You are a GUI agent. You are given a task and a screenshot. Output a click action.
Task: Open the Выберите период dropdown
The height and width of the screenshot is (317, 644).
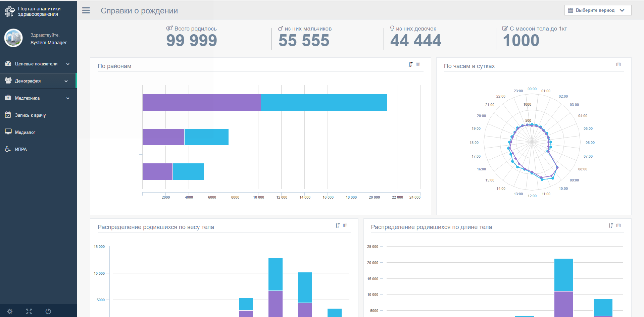tap(598, 10)
